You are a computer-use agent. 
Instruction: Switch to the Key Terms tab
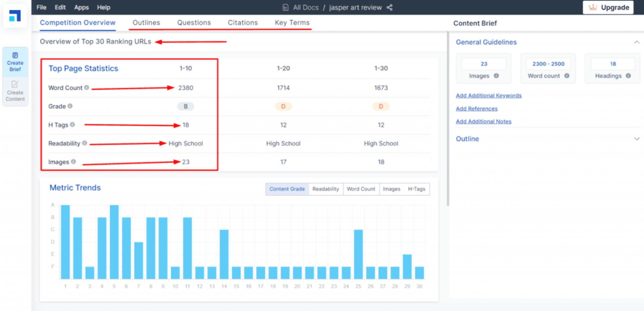(292, 22)
